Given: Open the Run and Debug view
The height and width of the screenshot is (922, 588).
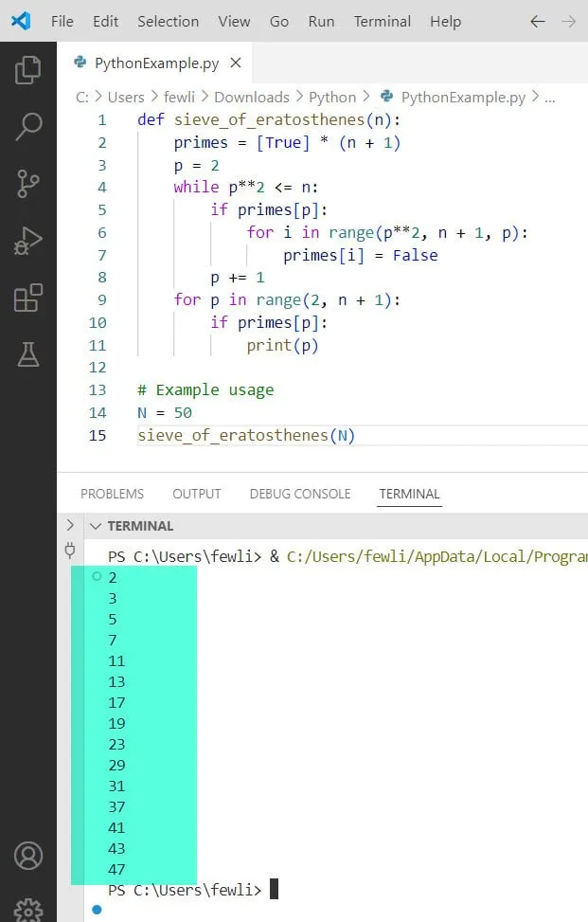Looking at the screenshot, I should (x=28, y=241).
